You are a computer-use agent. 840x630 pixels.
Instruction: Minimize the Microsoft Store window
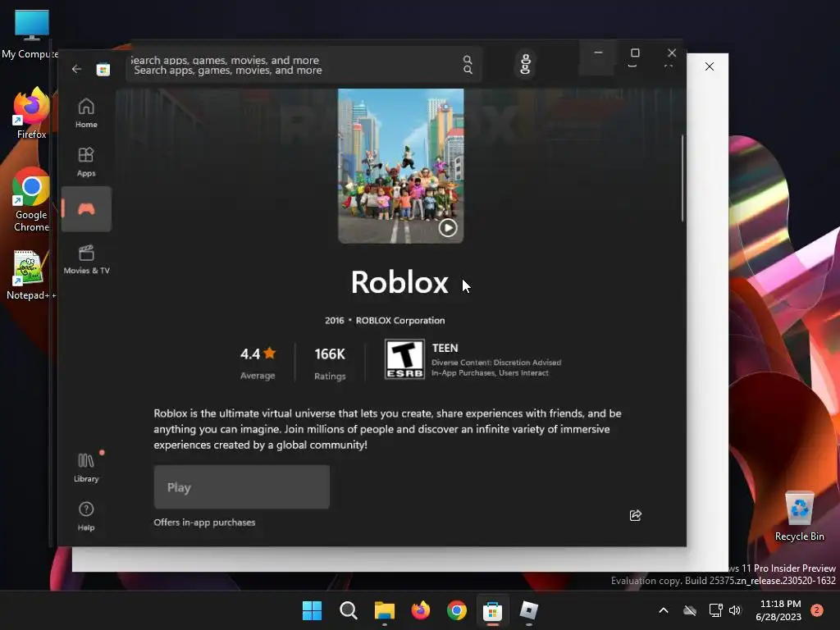click(598, 52)
